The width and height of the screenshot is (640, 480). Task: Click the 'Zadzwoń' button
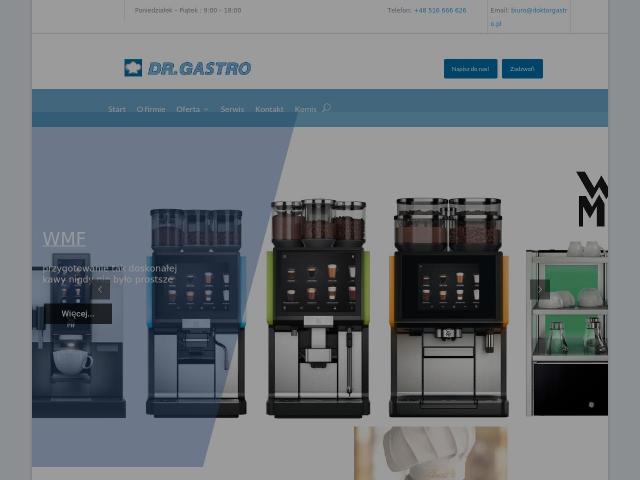point(522,69)
